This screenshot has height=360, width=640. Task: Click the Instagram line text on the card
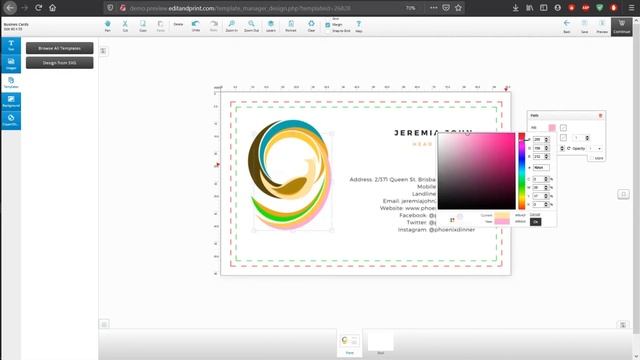436,230
